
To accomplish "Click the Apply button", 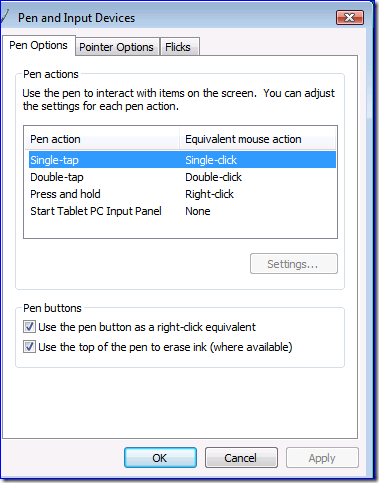I will pyautogui.click(x=322, y=458).
